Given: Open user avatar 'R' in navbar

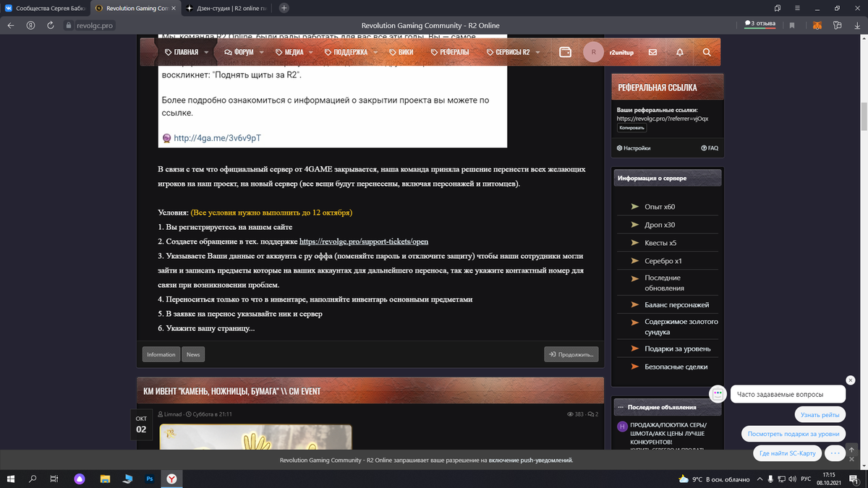Looking at the screenshot, I should (x=593, y=52).
